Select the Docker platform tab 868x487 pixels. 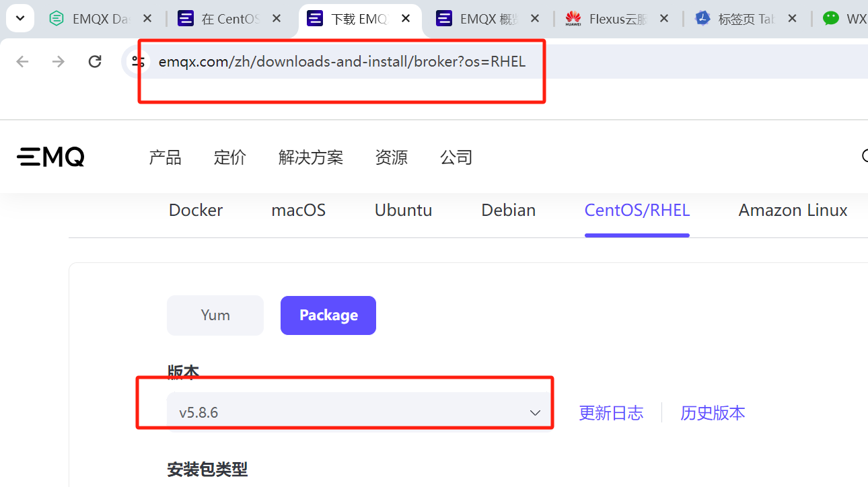point(196,211)
